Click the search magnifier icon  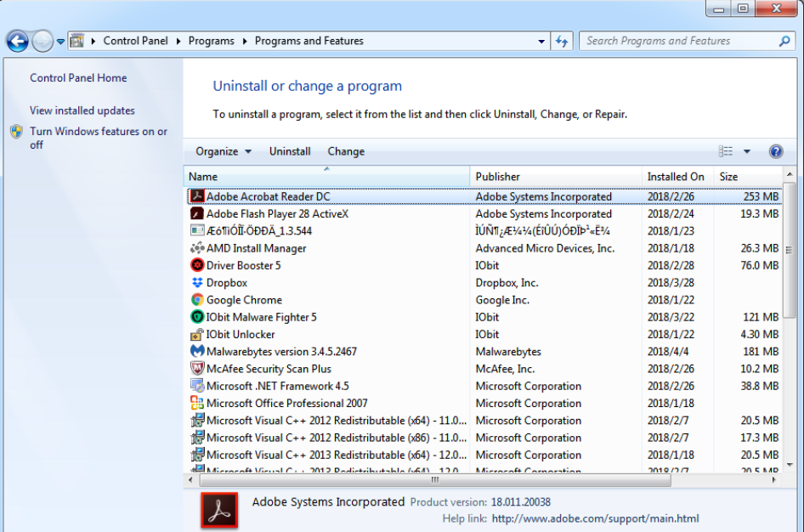tap(784, 41)
